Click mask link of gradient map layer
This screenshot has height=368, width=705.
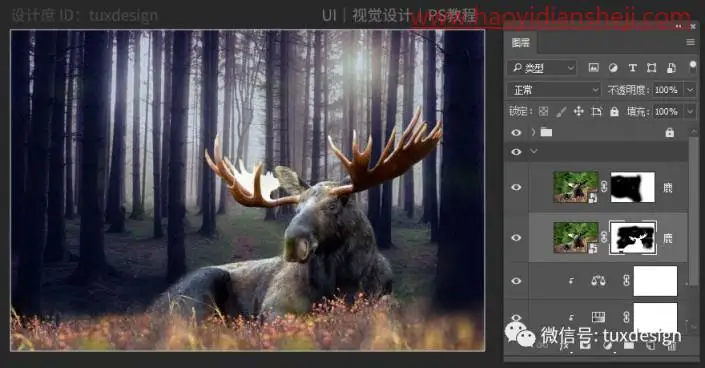[626, 317]
